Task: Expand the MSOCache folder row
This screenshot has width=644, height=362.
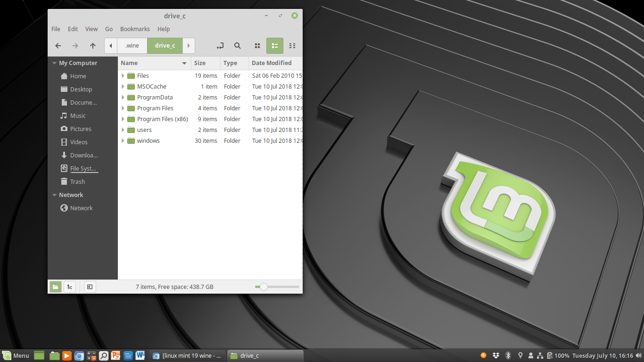Action: click(123, 86)
